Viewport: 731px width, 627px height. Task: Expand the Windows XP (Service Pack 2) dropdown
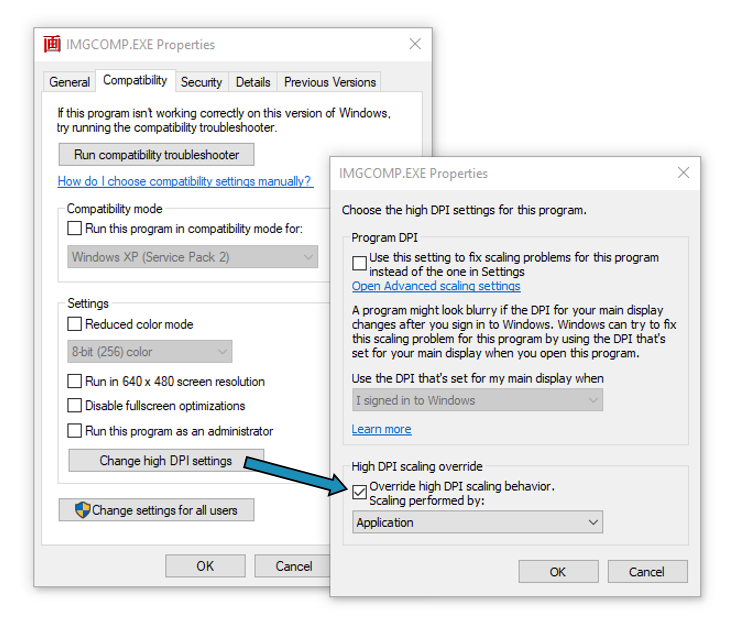click(x=192, y=257)
